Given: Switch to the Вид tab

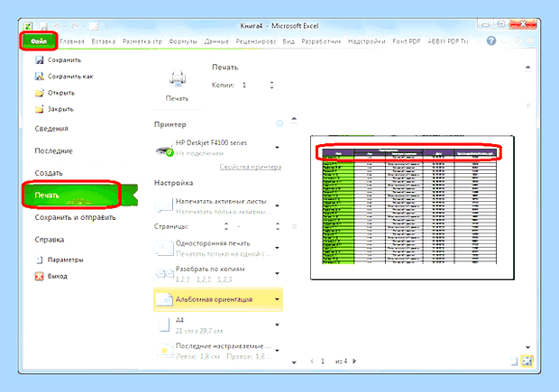Looking at the screenshot, I should click(289, 41).
